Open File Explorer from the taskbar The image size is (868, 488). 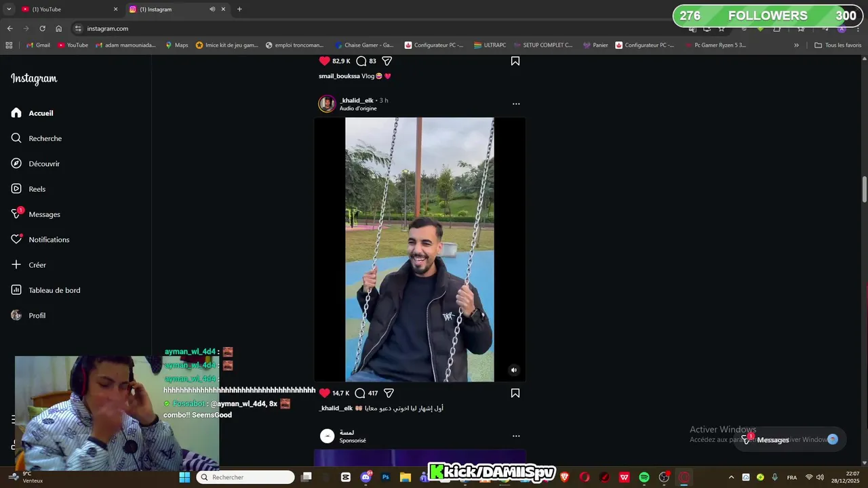[x=405, y=477]
